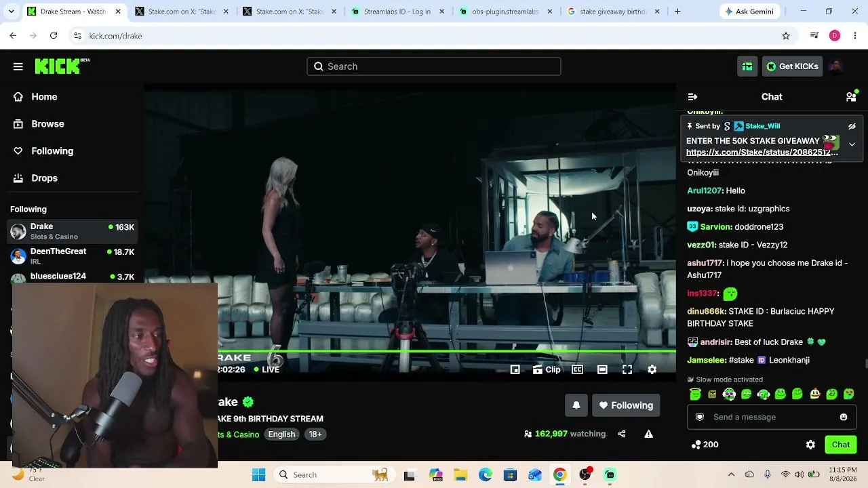
Task: Open chat viewers list icon
Action: tap(851, 97)
